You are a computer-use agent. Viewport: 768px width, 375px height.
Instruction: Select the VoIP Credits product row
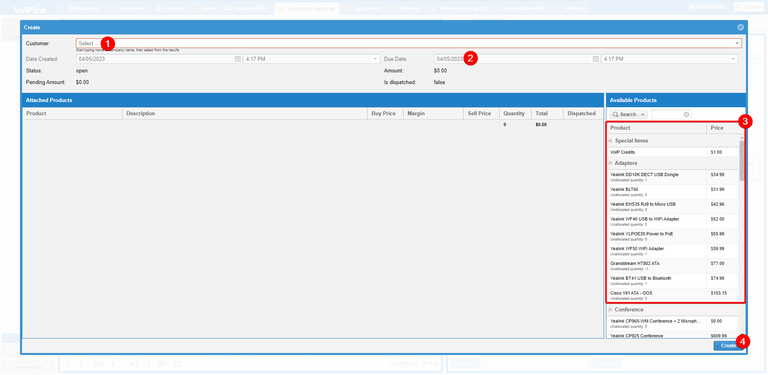coord(673,152)
